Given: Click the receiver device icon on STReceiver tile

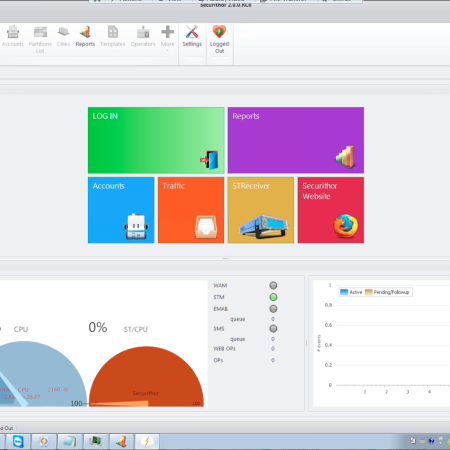Looking at the screenshot, I should click(263, 226).
